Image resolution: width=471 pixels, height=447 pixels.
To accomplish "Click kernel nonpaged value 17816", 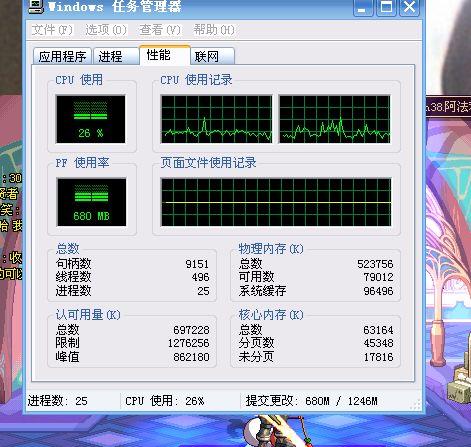I will tap(378, 357).
